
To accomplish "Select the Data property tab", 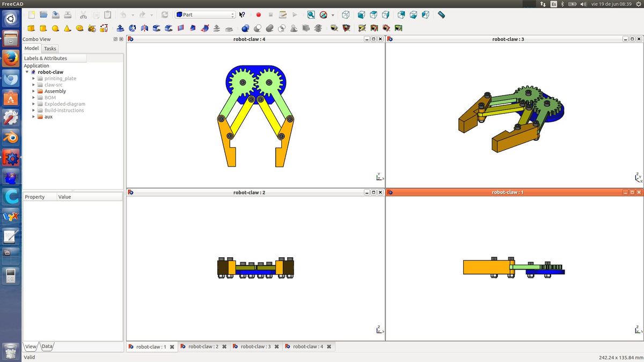I will (47, 346).
